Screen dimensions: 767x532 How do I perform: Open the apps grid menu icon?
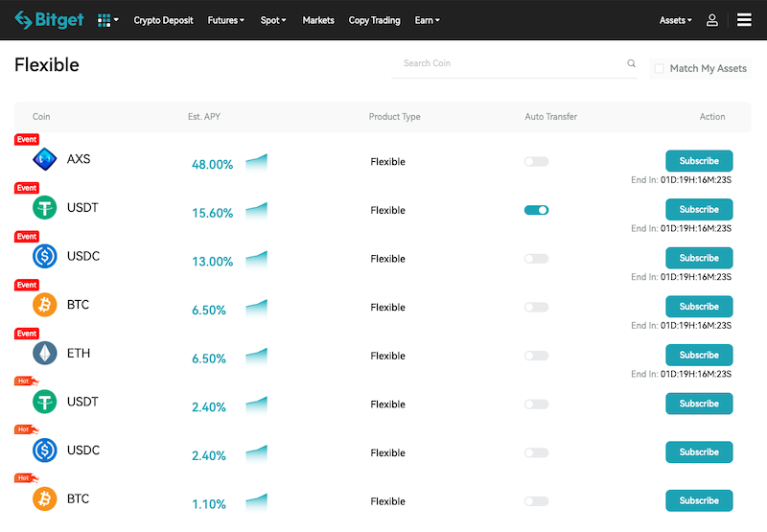coord(104,20)
